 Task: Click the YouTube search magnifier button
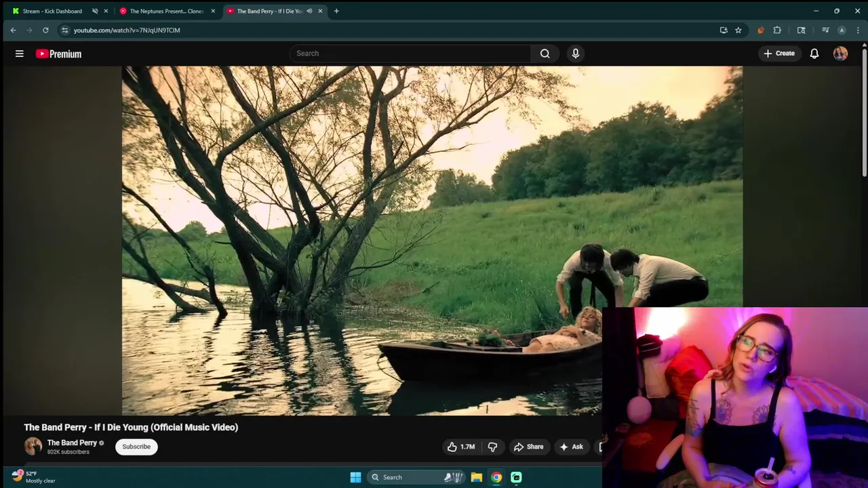545,54
